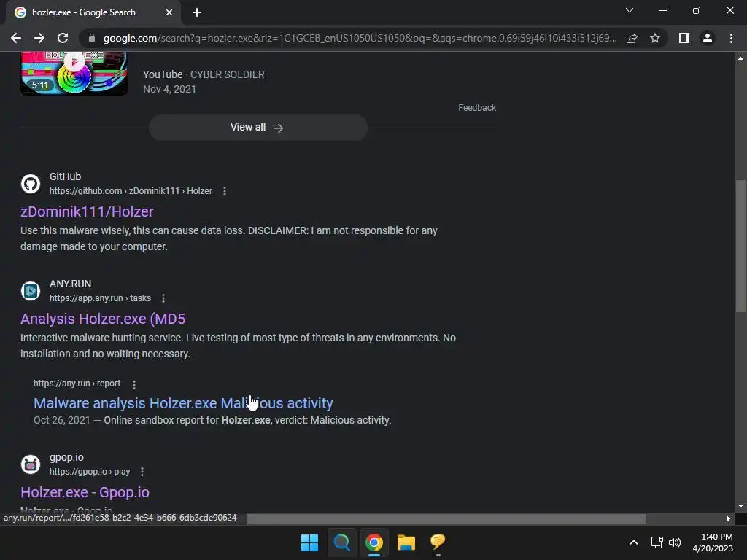Click the volume speaker tray icon
The height and width of the screenshot is (560, 747).
tap(675, 542)
